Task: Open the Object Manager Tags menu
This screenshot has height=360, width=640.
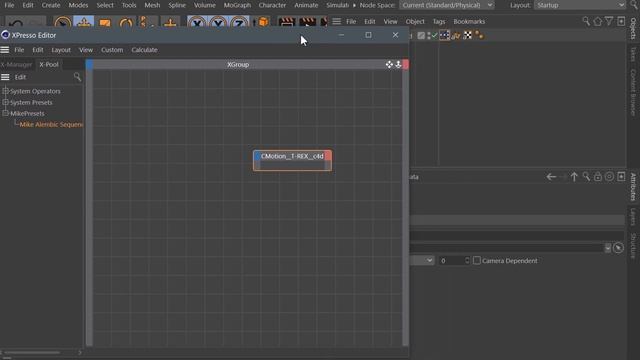Action: (439, 21)
